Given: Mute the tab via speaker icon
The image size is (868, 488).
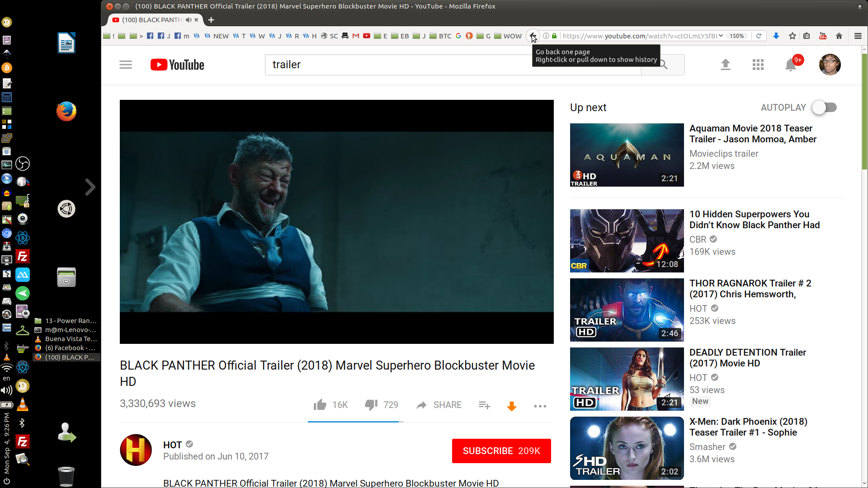Looking at the screenshot, I should point(189,20).
